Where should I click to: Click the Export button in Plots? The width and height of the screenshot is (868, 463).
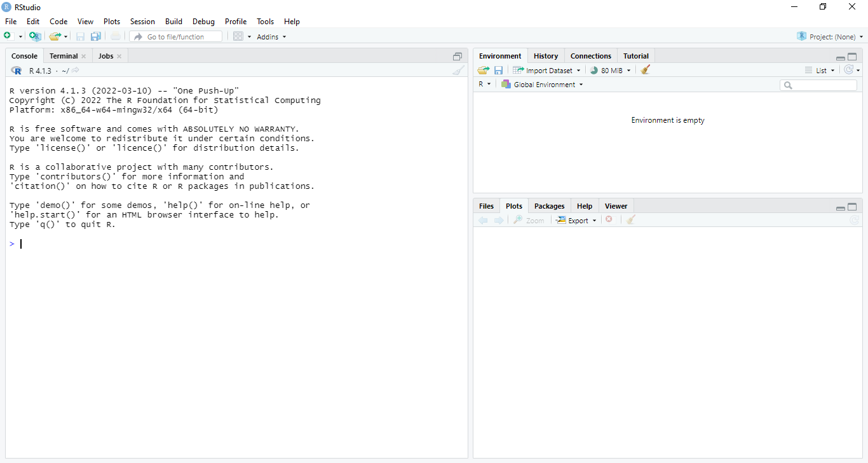[577, 220]
